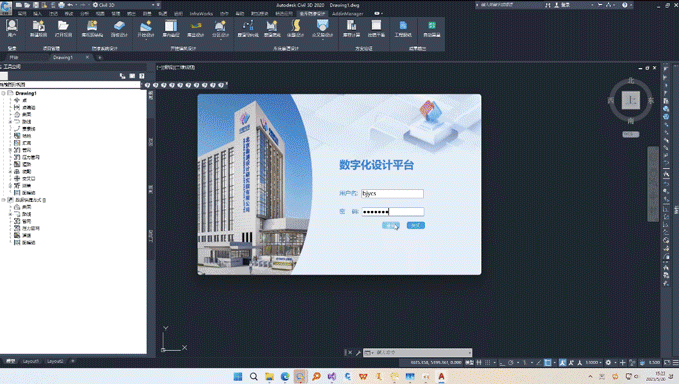Click the save icon in quick access toolbar

pyautogui.click(x=36, y=5)
